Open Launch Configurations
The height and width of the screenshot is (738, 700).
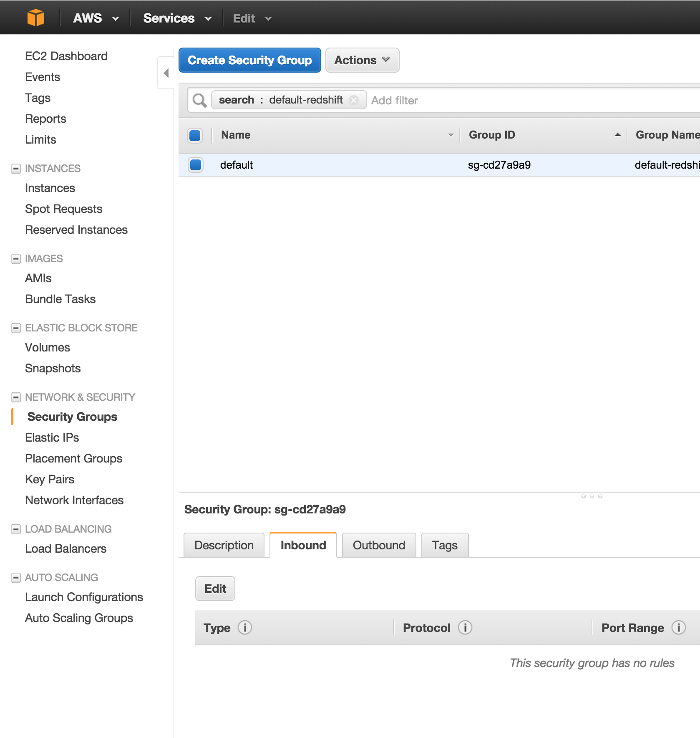[84, 597]
